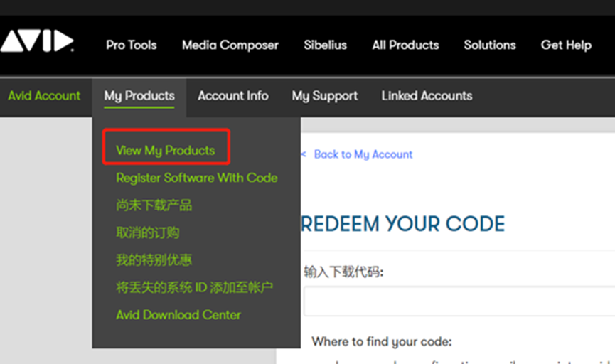Open 我的特别优惠 menu entry
615x364 pixels.
coord(154,260)
